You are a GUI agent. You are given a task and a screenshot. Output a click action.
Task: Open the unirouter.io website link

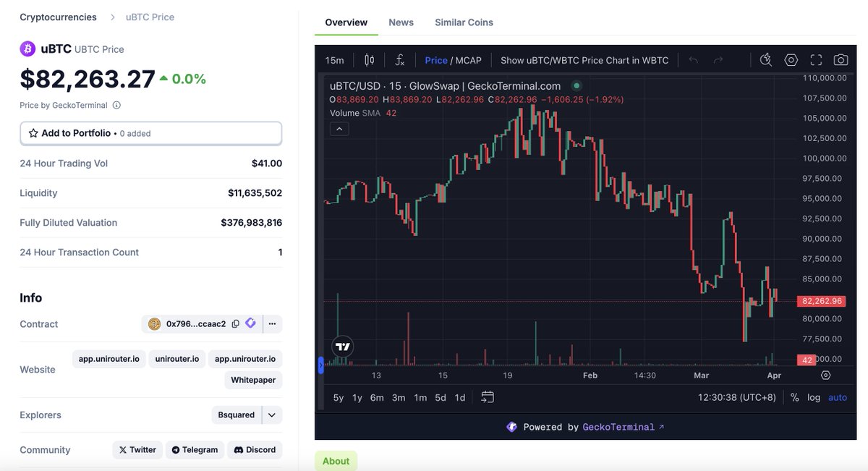point(177,359)
